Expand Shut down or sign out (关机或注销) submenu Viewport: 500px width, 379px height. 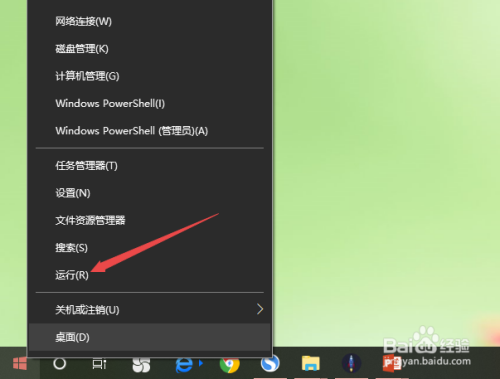[x=150, y=310]
